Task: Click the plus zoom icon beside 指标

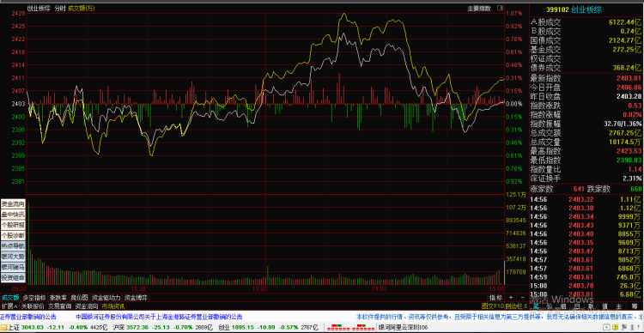Action: (511, 297)
